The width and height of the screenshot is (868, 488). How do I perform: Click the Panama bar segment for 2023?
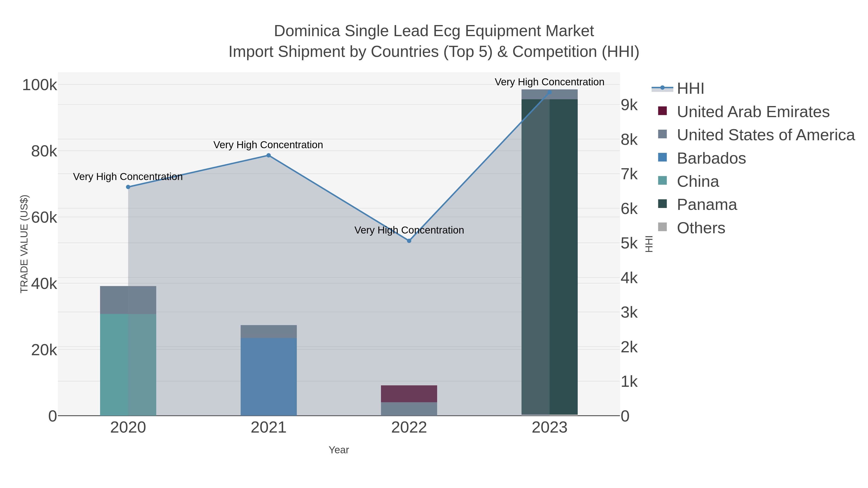pyautogui.click(x=549, y=257)
